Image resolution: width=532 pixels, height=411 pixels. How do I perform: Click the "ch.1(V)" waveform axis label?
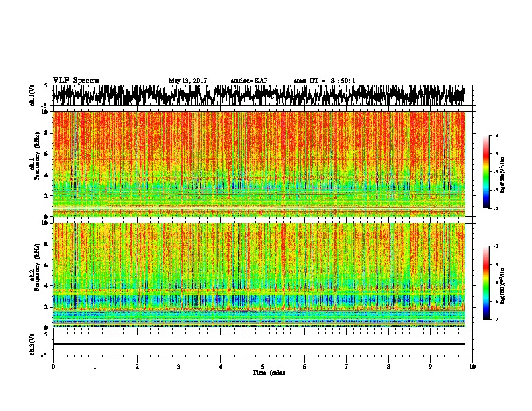pyautogui.click(x=32, y=95)
